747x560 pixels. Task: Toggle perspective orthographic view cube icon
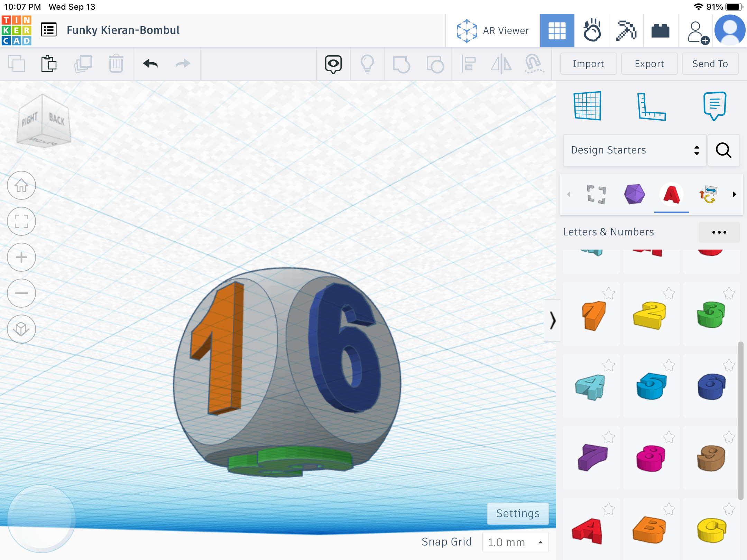21,329
